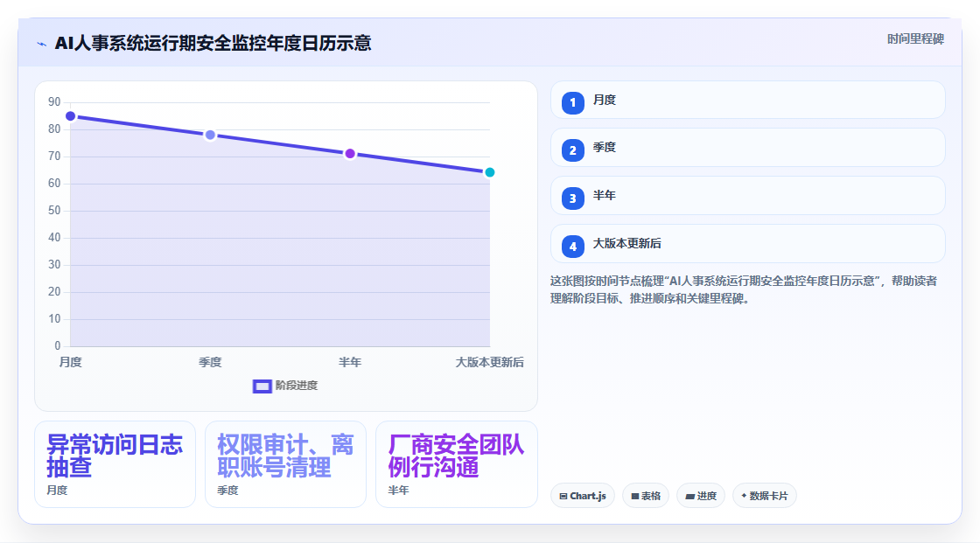This screenshot has width=980, height=543.
Task: Click the 月度 x-axis label
Action: 71,362
